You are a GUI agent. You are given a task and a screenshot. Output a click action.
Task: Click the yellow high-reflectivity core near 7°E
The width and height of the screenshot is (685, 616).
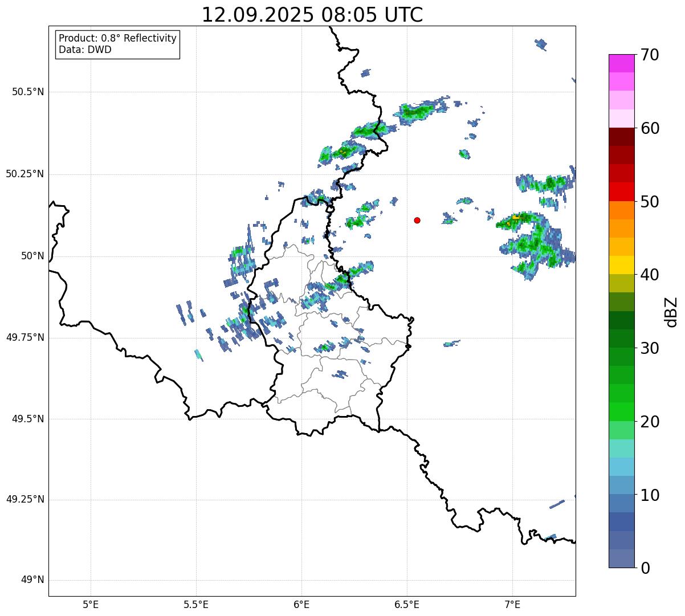(x=516, y=217)
